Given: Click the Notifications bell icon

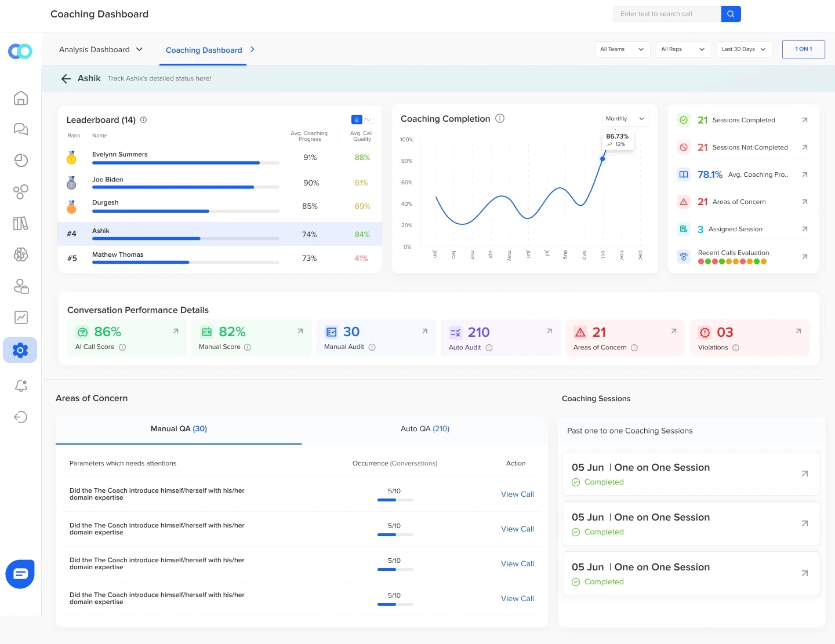Looking at the screenshot, I should [x=20, y=385].
